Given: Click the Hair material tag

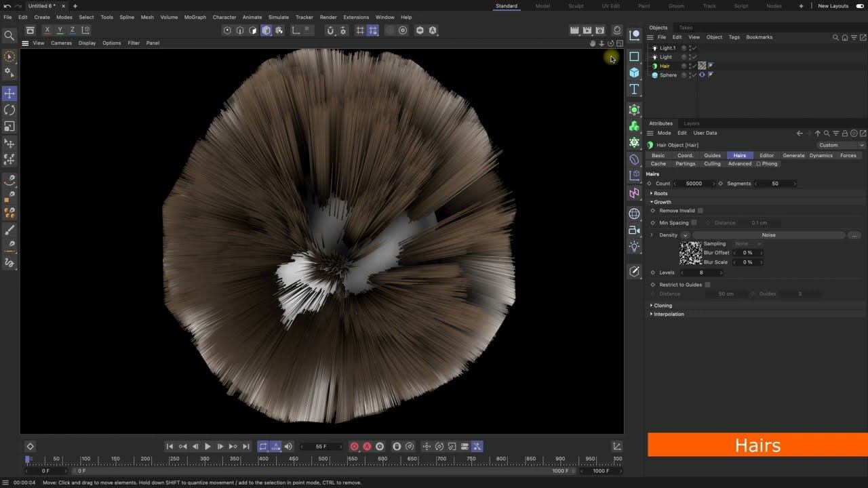Looking at the screenshot, I should click(x=702, y=66).
